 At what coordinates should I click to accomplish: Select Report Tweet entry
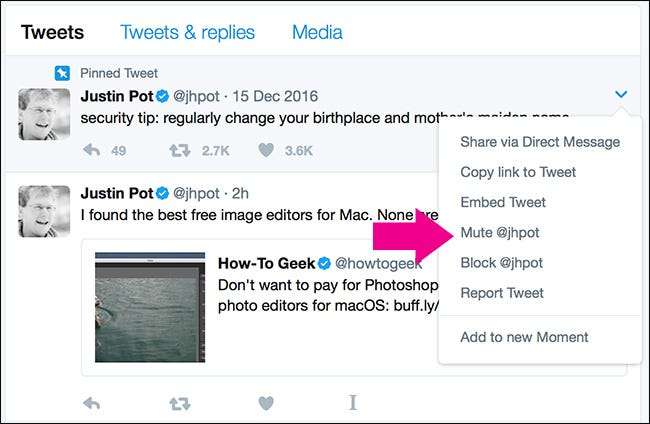click(502, 293)
